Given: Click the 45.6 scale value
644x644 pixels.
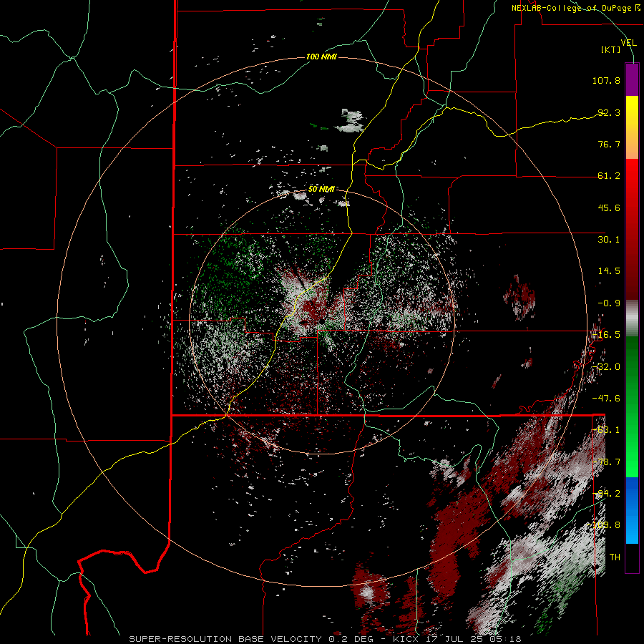Looking at the screenshot, I should 609,208.
